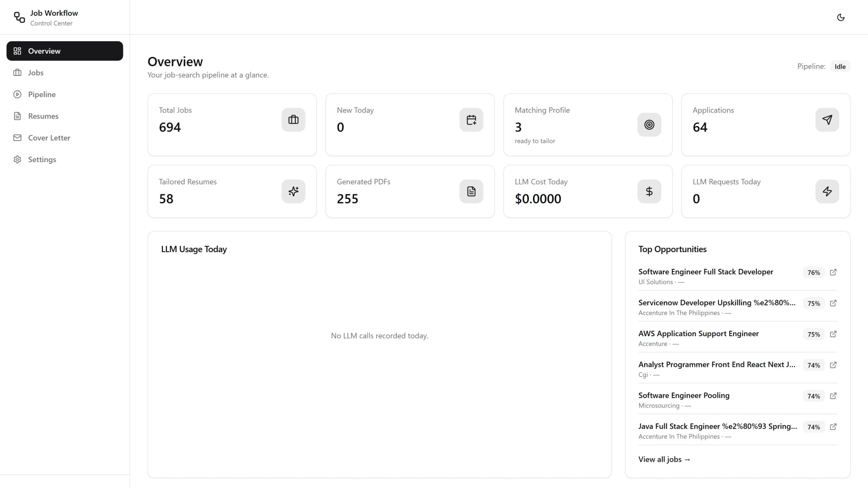Open the Pipeline page from sidebar

point(65,94)
